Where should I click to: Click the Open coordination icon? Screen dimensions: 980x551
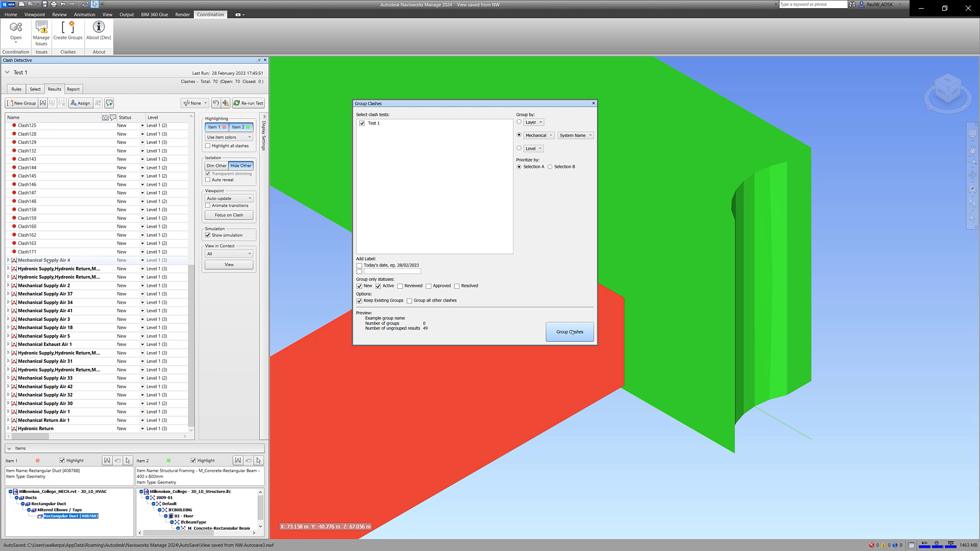click(16, 28)
